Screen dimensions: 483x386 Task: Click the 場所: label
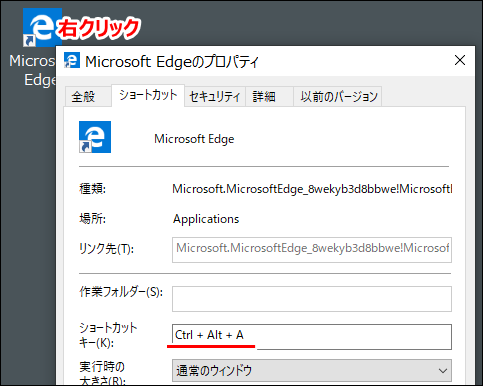(x=92, y=219)
